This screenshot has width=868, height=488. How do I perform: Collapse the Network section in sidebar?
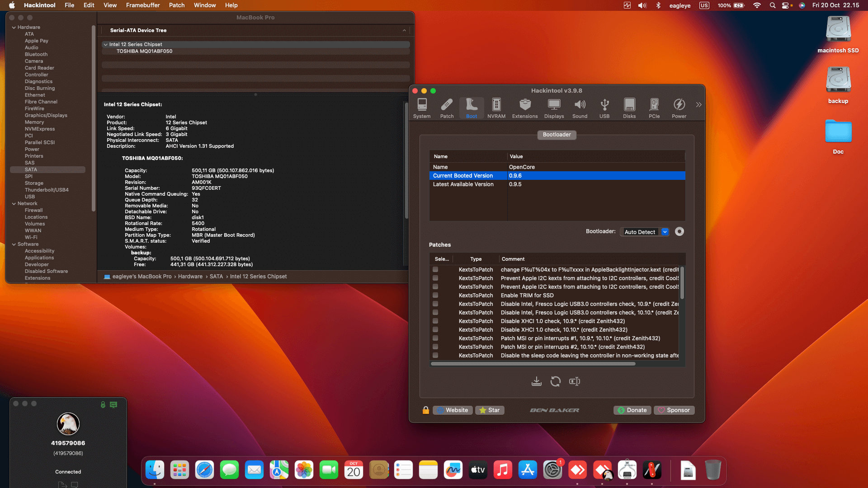[14, 204]
